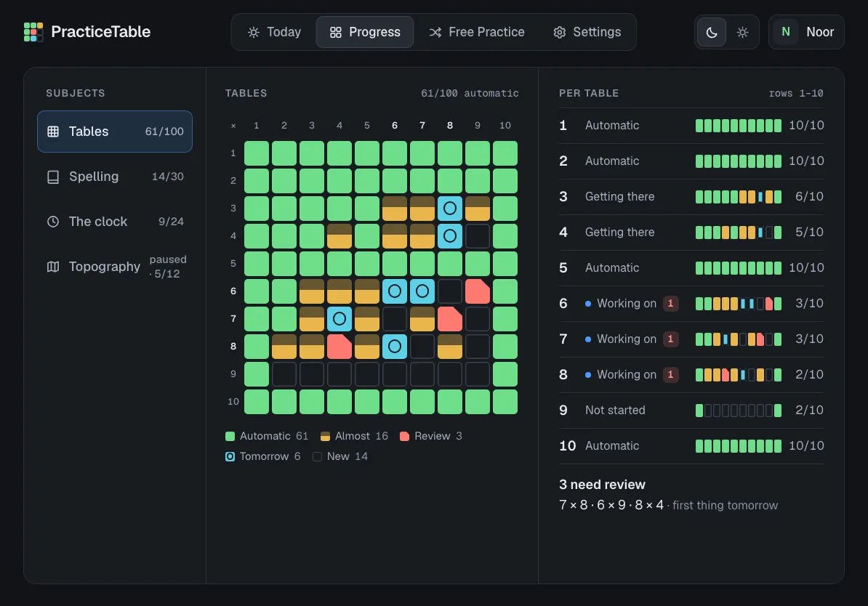Screen dimensions: 868x606
Task: Click the 4 × 4 almost cell
Action: click(x=339, y=235)
